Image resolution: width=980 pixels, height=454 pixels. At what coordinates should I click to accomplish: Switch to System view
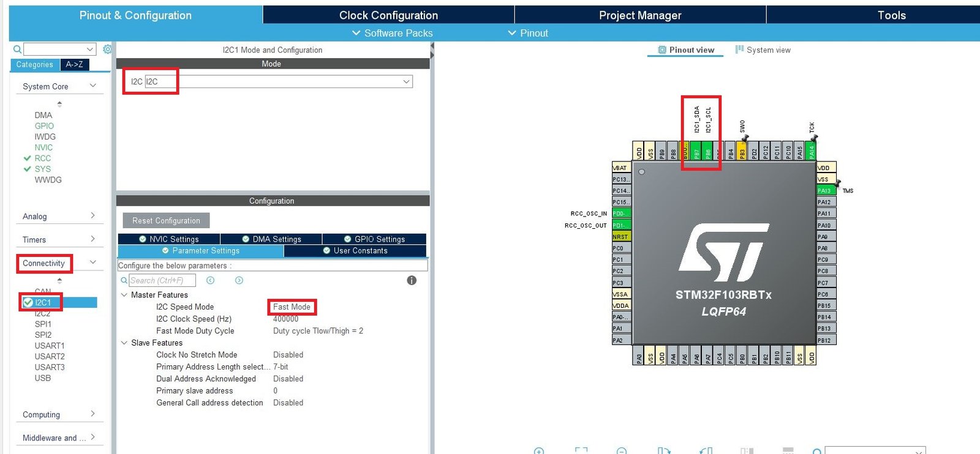[x=763, y=50]
